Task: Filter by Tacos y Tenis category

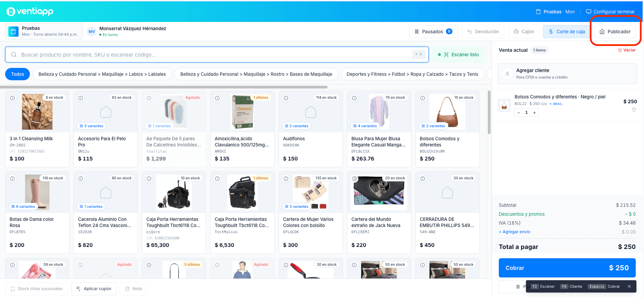Action: pyautogui.click(x=412, y=74)
